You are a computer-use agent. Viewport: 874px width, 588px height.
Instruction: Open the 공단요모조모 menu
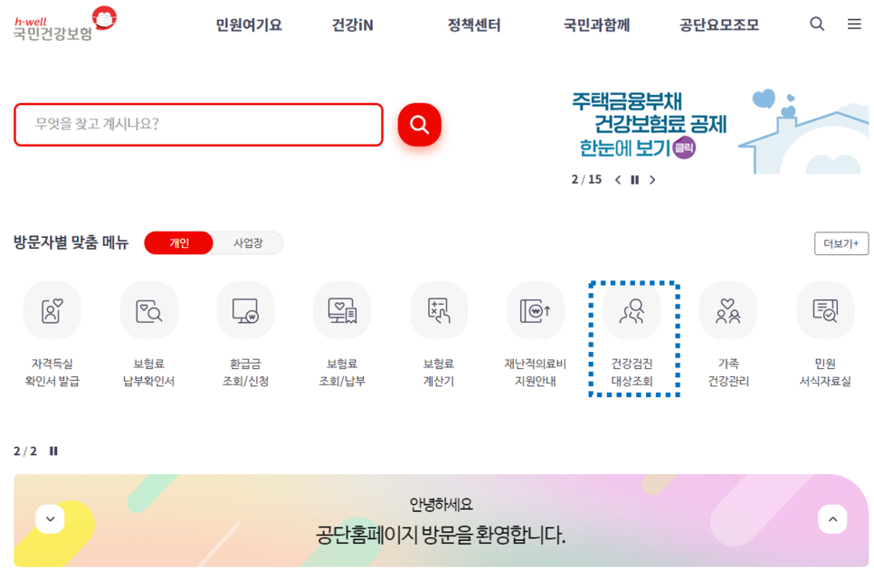[x=719, y=25]
